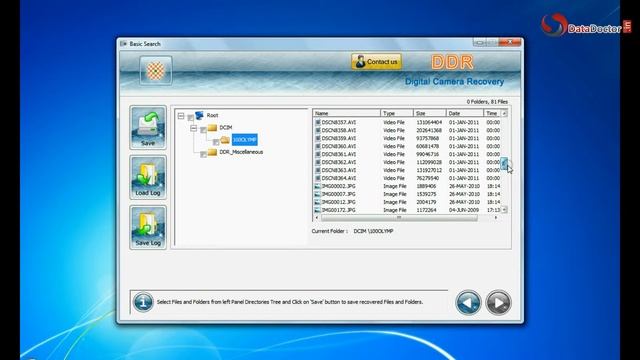The width and height of the screenshot is (640, 360).
Task: Click date 04-JUN-2009 in IMG00172 row
Action: (x=464, y=210)
